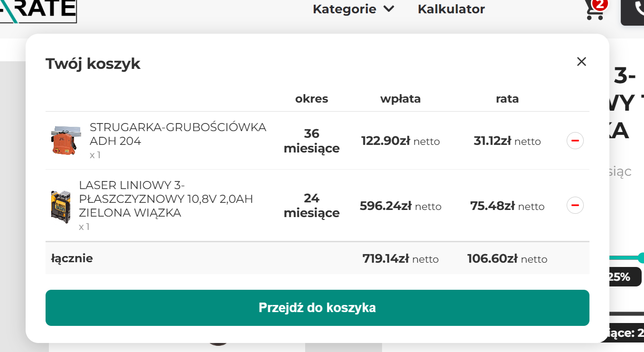Screen dimensions: 644x352
Task: Click the Strugarka-Grubościówka product thumbnail
Action: click(64, 141)
